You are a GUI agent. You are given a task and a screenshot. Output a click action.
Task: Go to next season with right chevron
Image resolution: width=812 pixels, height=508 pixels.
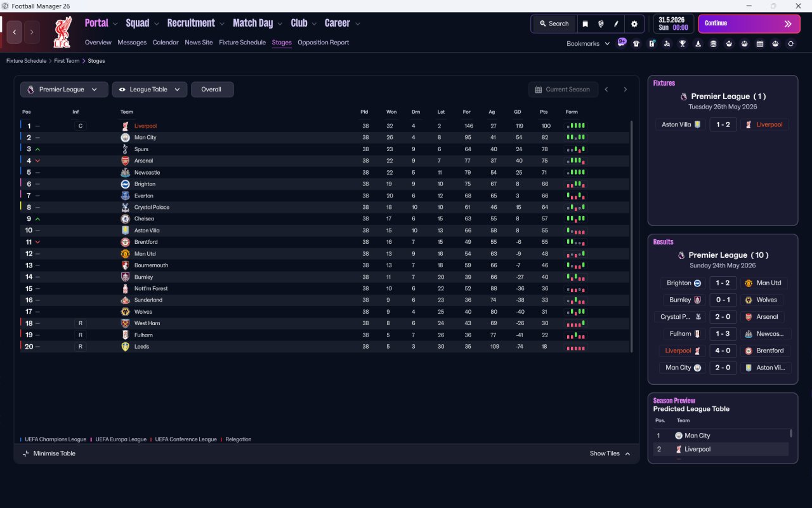(625, 90)
